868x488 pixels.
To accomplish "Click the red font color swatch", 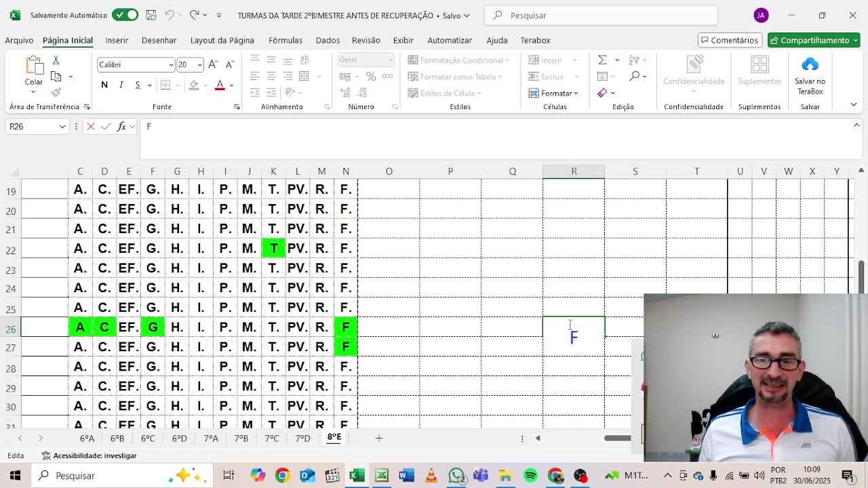I will (x=220, y=85).
